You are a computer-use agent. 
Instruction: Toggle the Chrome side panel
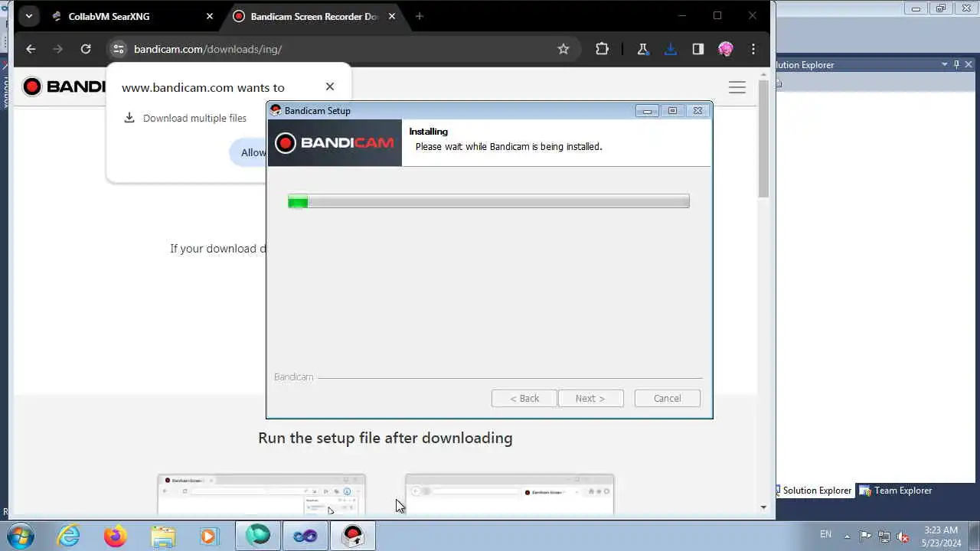[698, 49]
